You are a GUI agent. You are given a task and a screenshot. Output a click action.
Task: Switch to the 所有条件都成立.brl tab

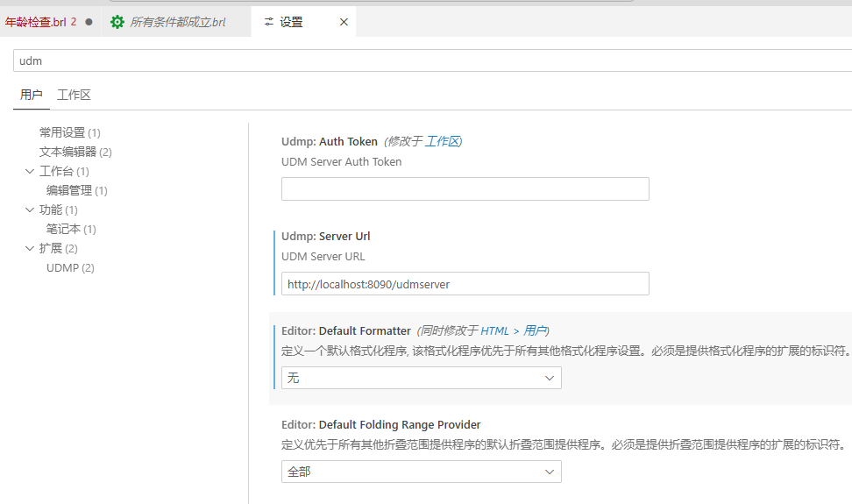(177, 22)
